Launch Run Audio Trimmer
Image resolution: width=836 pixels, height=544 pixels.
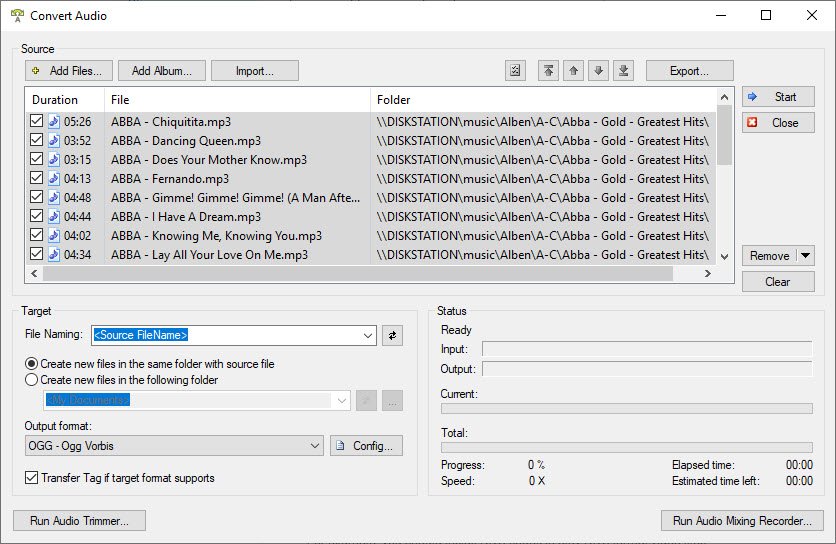coord(79,520)
